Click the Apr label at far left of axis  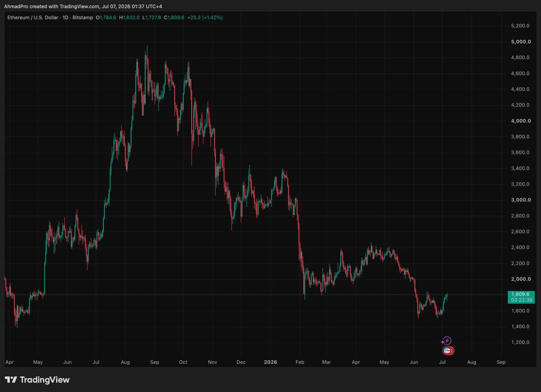point(9,362)
